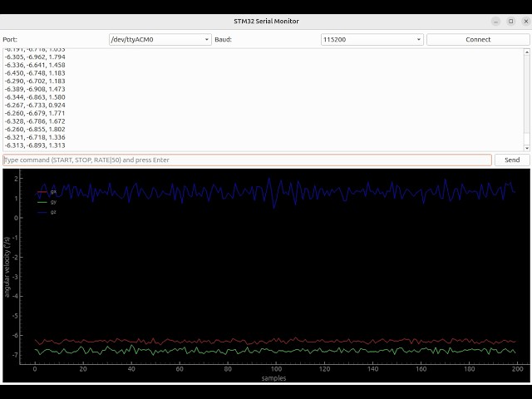Viewport: 532px width, 399px height.
Task: Click the log scrollbar up arrow
Action: 527,52
